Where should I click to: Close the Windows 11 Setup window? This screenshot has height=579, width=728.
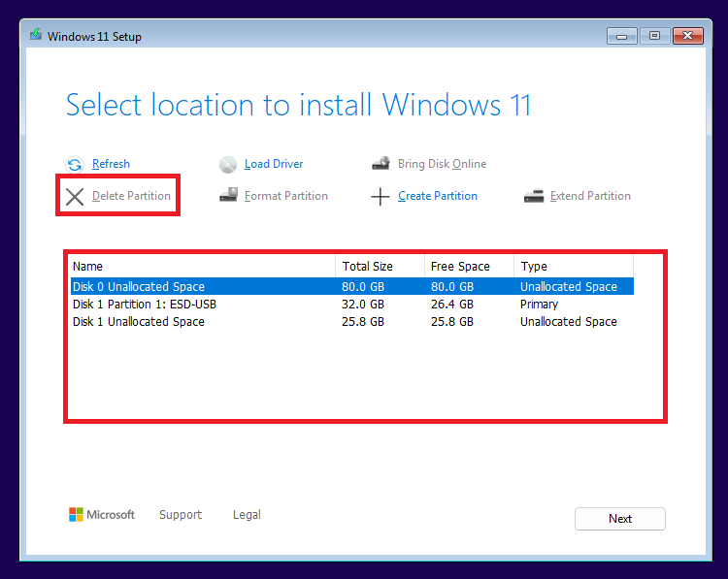pos(688,36)
